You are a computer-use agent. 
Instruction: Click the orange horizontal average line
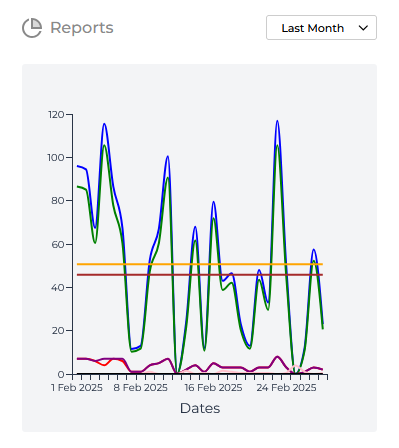point(200,264)
